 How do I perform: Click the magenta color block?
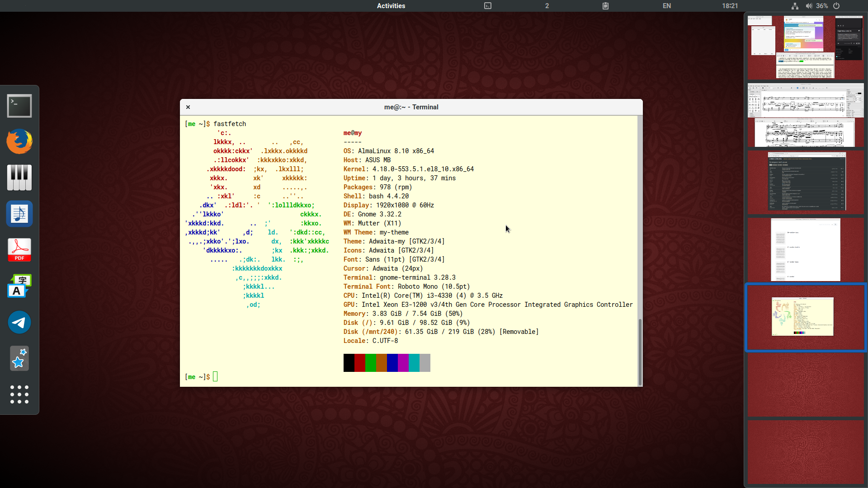[403, 363]
